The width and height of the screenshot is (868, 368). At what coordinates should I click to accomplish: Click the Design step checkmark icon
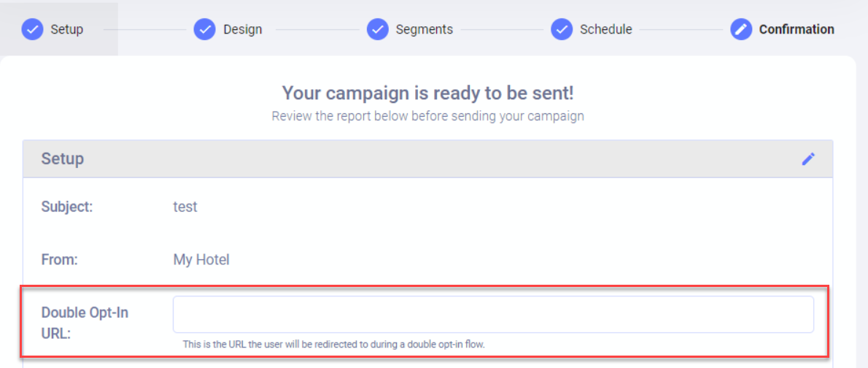[x=205, y=29]
